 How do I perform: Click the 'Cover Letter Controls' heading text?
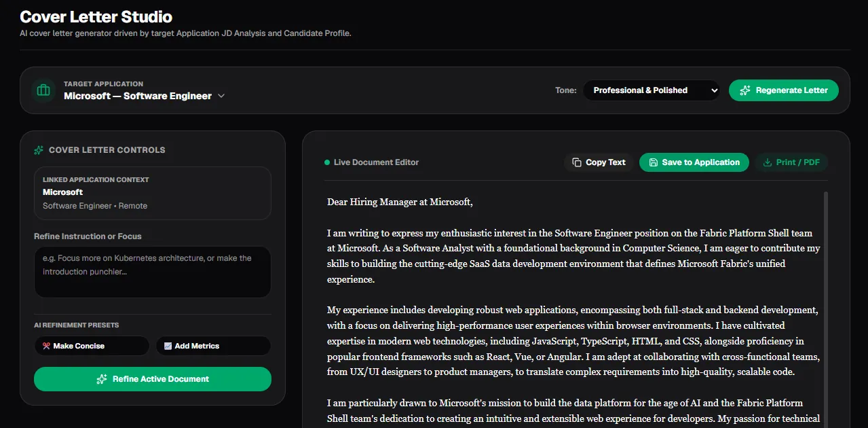pyautogui.click(x=107, y=150)
